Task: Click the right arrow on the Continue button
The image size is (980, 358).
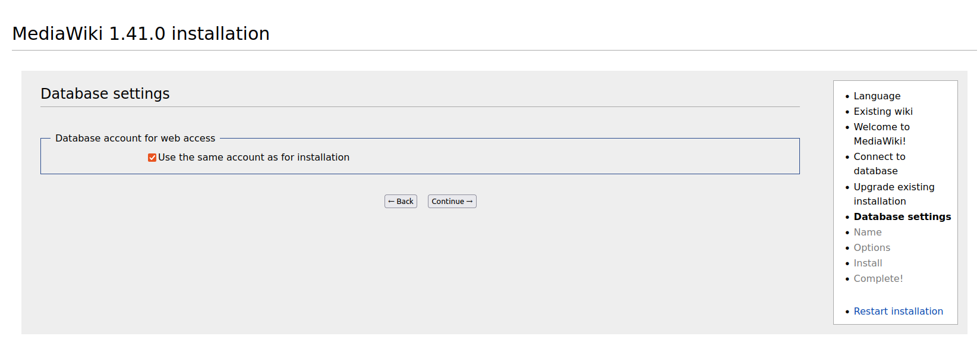Action: coord(469,202)
